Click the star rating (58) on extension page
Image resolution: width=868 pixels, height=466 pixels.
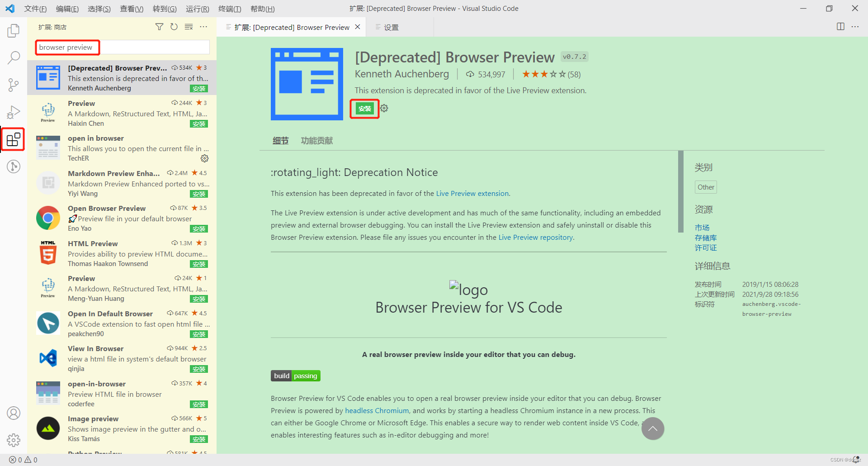click(552, 74)
